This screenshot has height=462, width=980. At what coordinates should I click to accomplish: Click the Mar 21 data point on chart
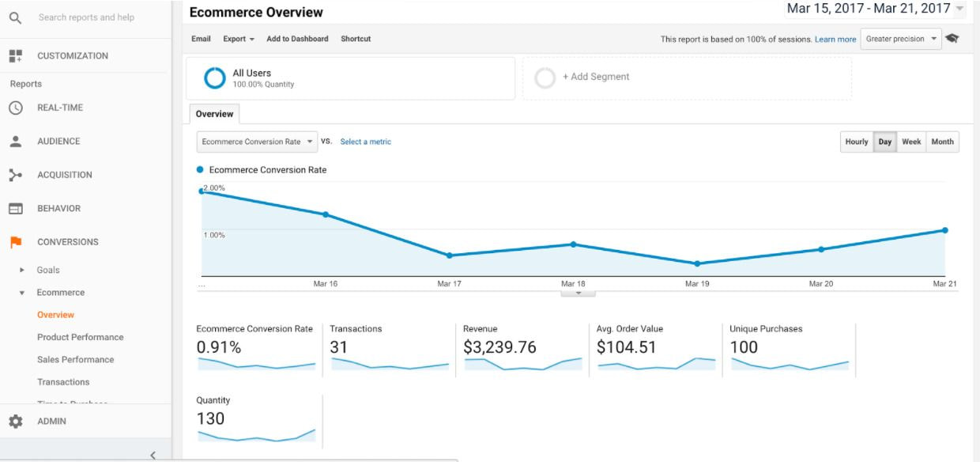(x=944, y=230)
